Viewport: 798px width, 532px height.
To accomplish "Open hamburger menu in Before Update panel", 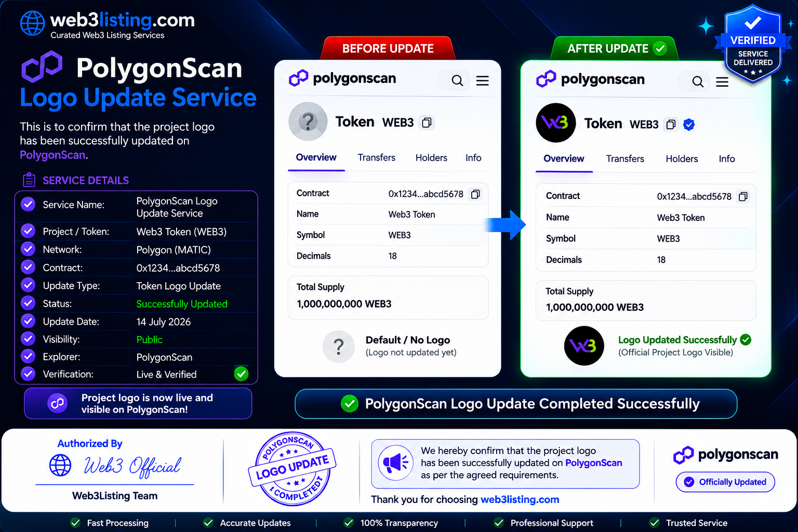I will coord(483,81).
